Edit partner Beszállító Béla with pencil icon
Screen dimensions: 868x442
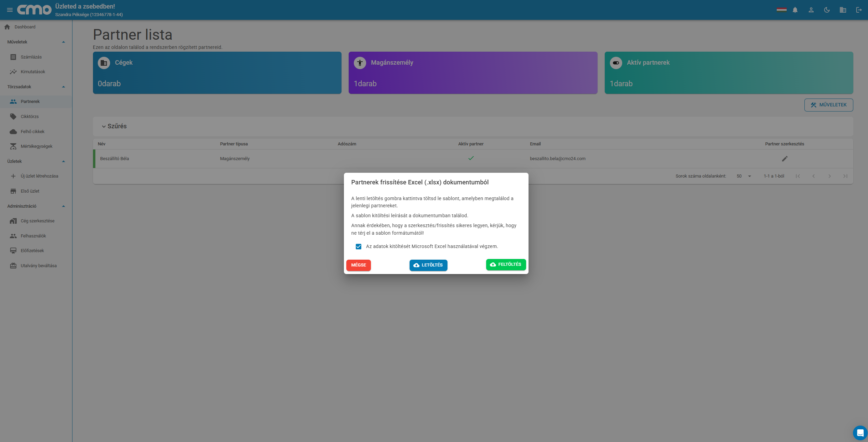coord(785,159)
